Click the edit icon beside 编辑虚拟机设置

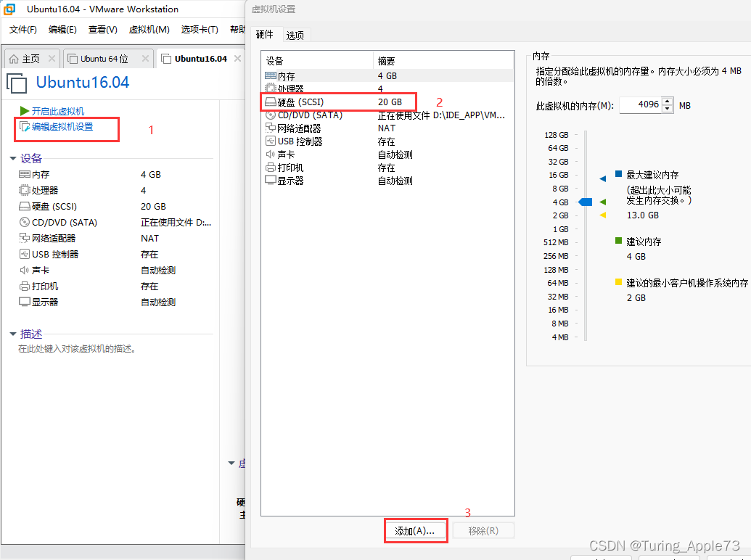[x=25, y=127]
